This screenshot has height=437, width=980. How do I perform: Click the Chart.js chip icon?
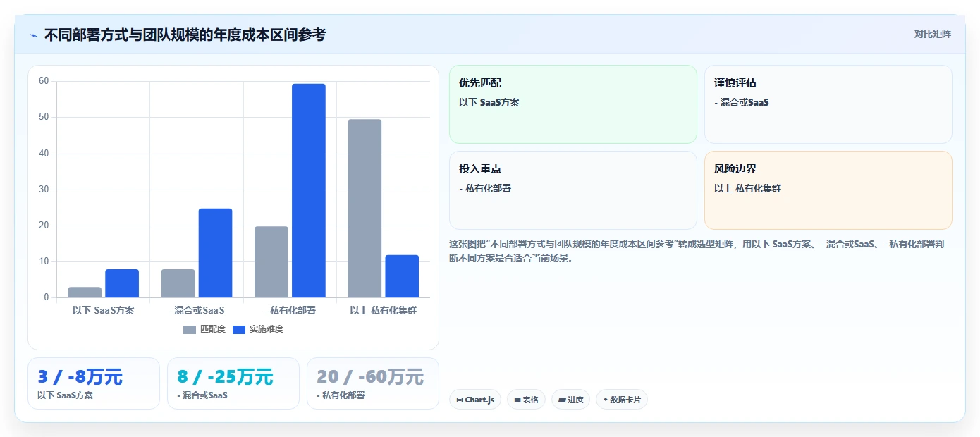460,400
